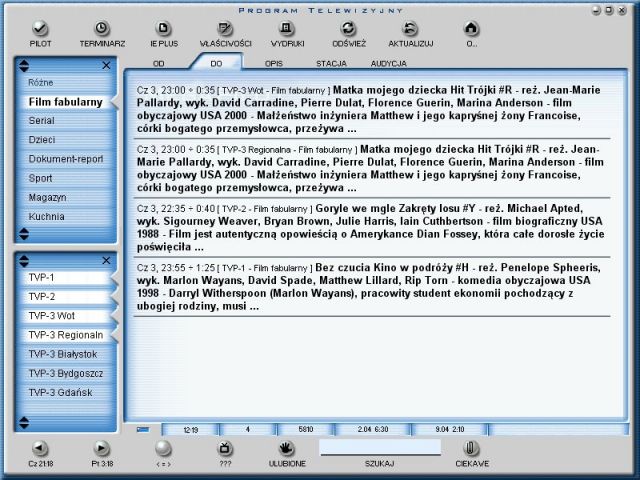Image resolution: width=640 pixels, height=480 pixels.
Task: Click the SZUKAJ search input field
Action: [378, 447]
